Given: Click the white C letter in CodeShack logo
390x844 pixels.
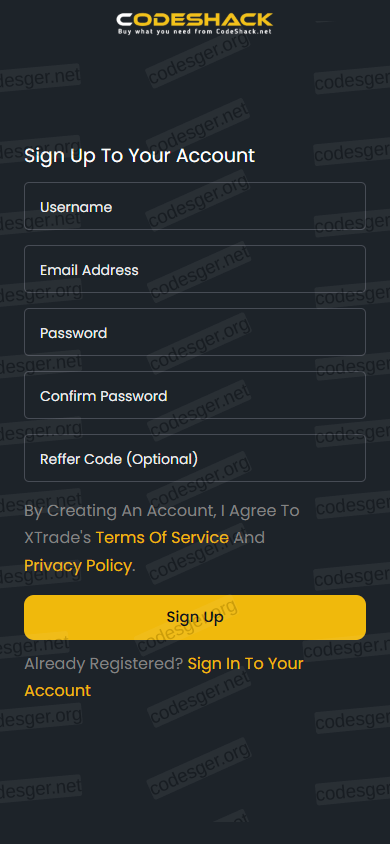Looking at the screenshot, I should tap(124, 20).
